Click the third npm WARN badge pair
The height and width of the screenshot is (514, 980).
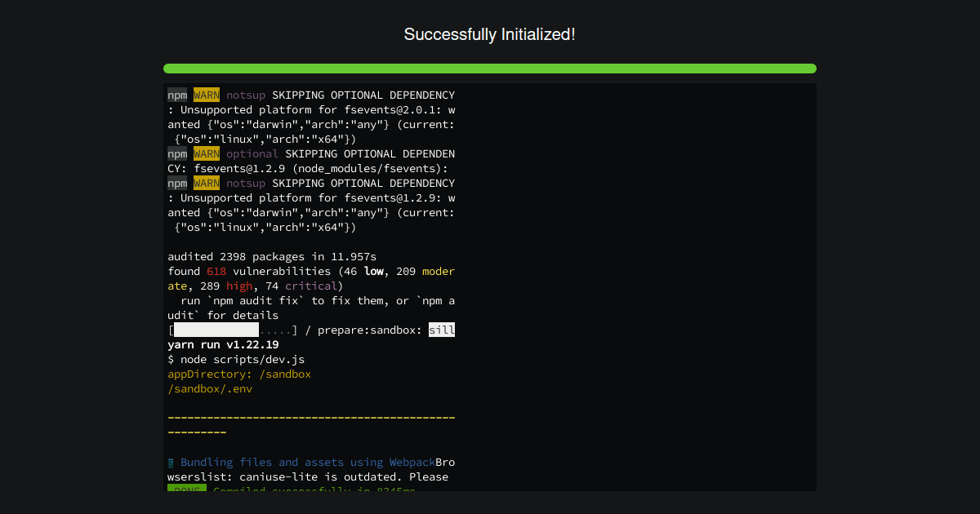click(x=192, y=183)
